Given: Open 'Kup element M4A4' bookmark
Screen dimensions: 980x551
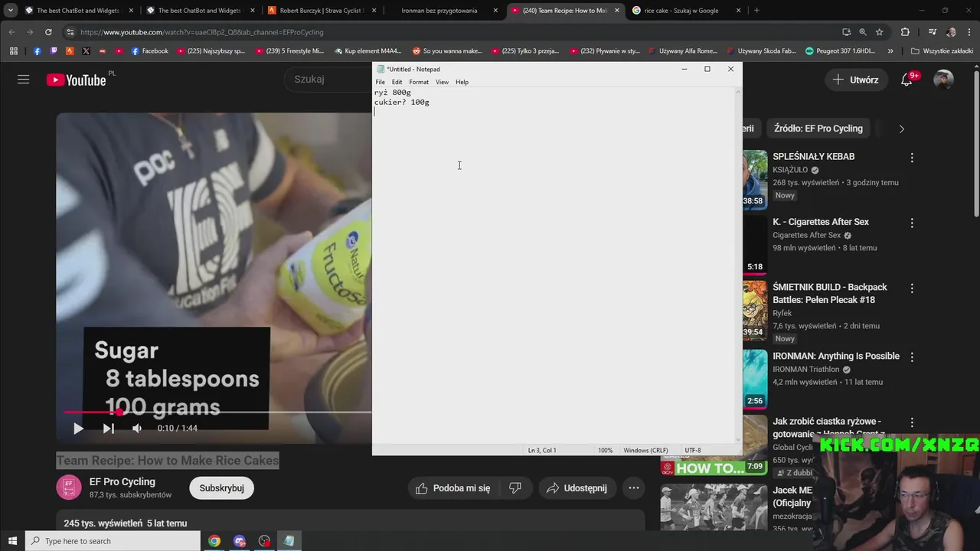Looking at the screenshot, I should pyautogui.click(x=368, y=51).
